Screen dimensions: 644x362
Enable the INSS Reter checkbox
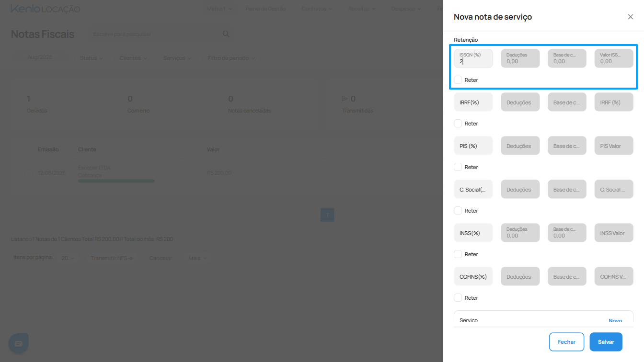(x=458, y=254)
